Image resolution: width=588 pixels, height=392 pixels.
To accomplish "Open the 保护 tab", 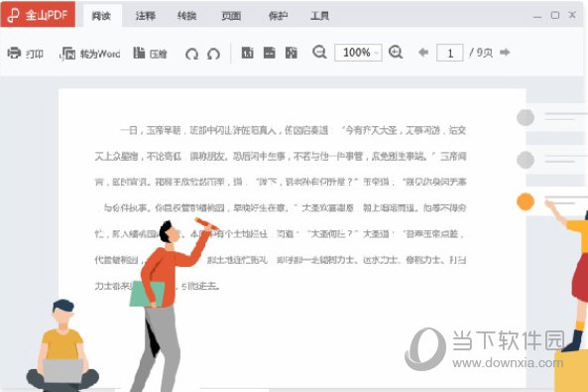I will pyautogui.click(x=278, y=16).
